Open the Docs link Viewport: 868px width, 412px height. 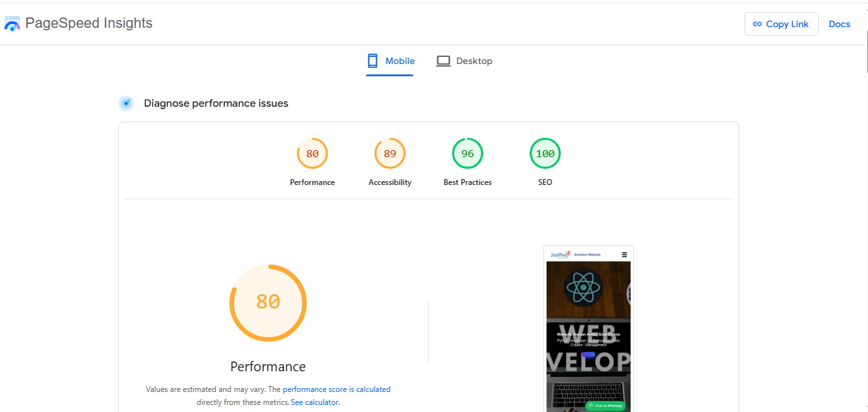(839, 24)
